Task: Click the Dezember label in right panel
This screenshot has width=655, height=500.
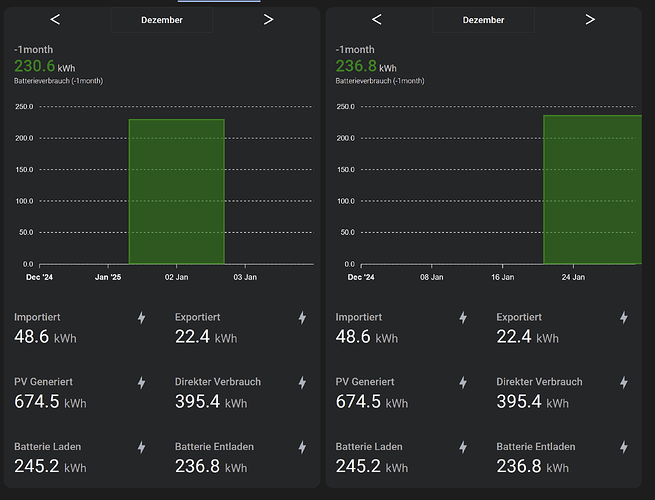Action: coord(484,20)
